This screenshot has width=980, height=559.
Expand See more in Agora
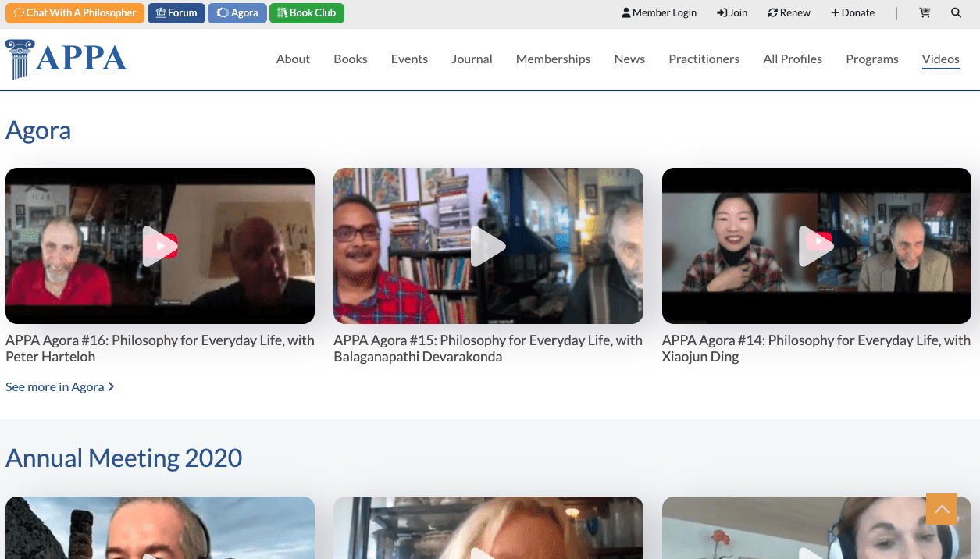60,386
